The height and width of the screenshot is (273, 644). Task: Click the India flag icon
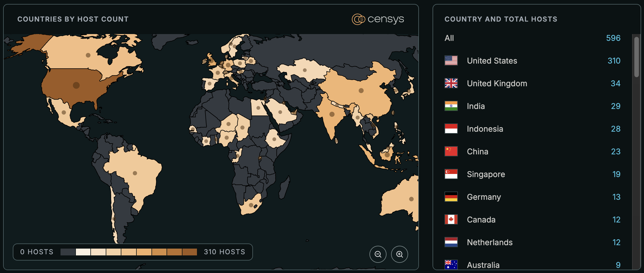[451, 106]
